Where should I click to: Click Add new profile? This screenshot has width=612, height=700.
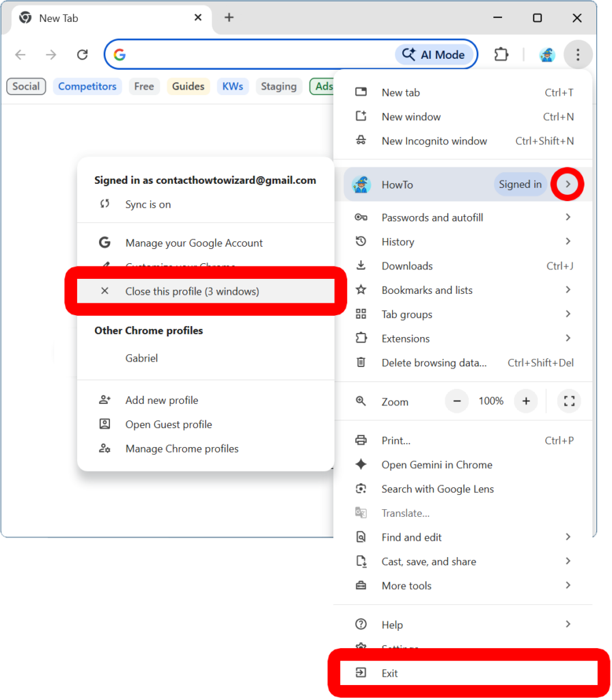pos(161,400)
